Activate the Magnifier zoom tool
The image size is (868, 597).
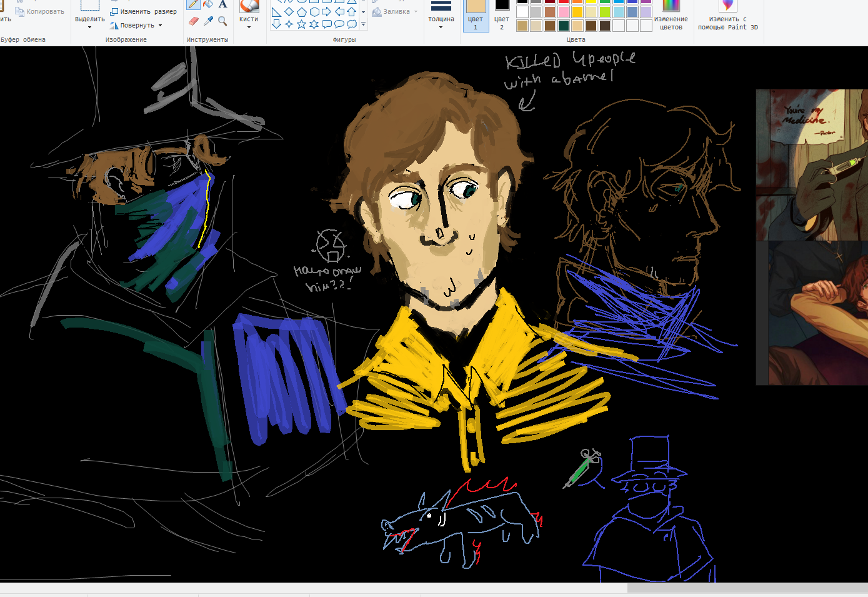[x=222, y=21]
